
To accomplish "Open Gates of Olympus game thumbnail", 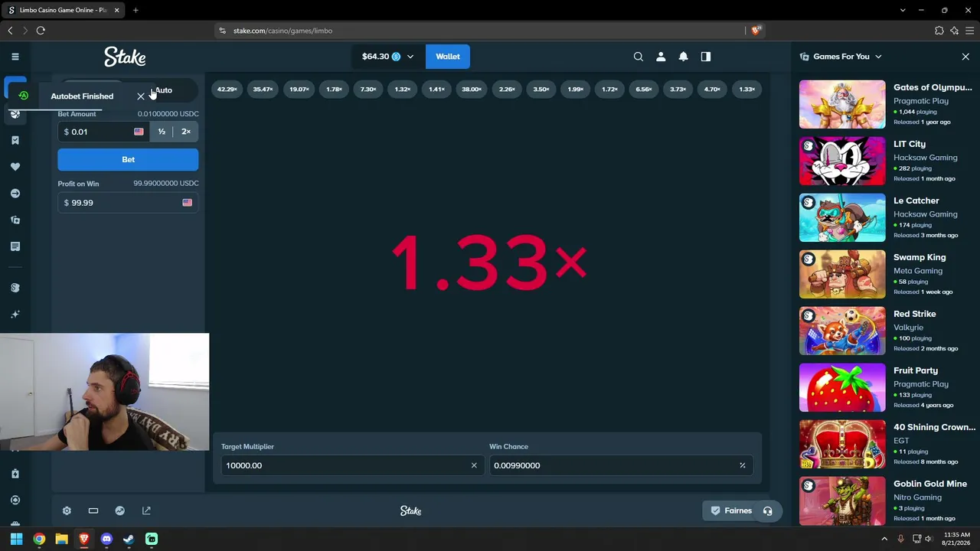I will [x=842, y=104].
